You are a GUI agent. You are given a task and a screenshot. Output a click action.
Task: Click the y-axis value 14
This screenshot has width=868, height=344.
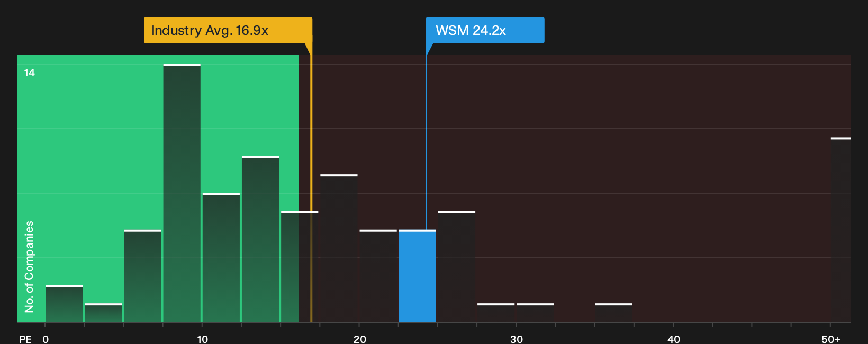[x=29, y=73]
